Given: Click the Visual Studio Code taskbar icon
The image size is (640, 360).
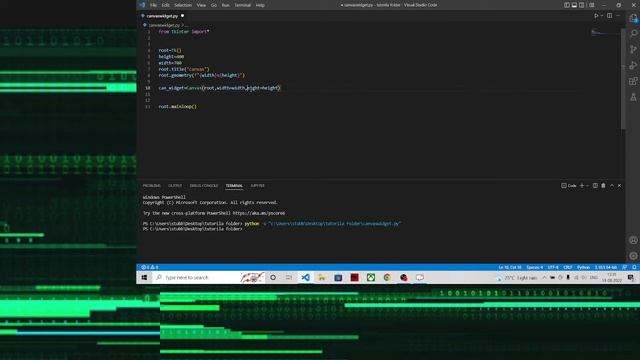Looking at the screenshot, I should 305,278.
